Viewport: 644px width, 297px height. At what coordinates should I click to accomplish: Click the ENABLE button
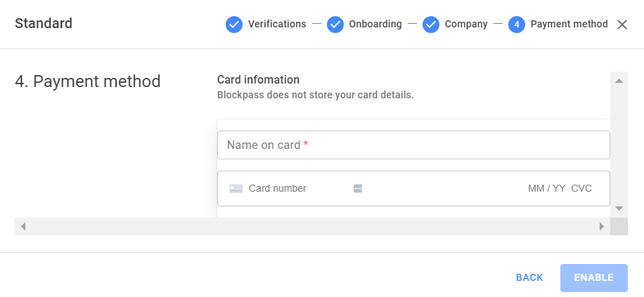594,278
